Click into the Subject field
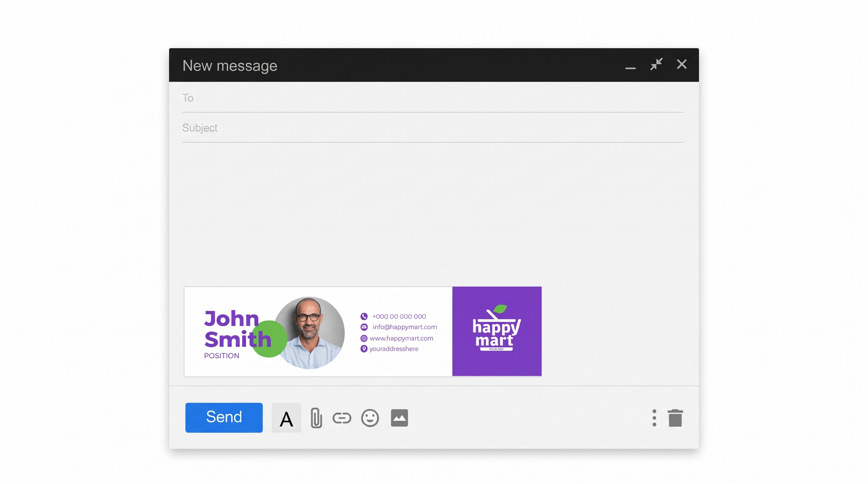Screen dimensions: 868x484 [x=433, y=128]
